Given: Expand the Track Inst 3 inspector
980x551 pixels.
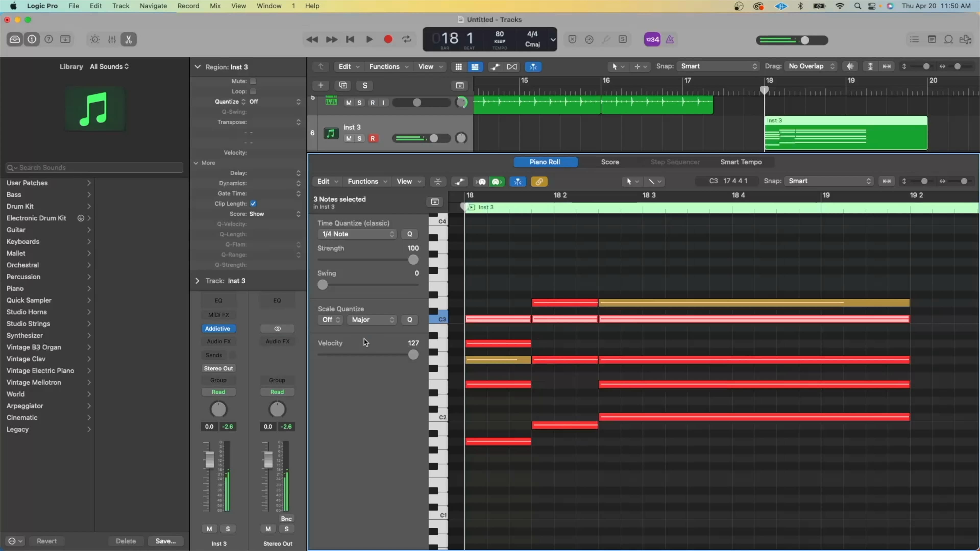Looking at the screenshot, I should tap(197, 281).
